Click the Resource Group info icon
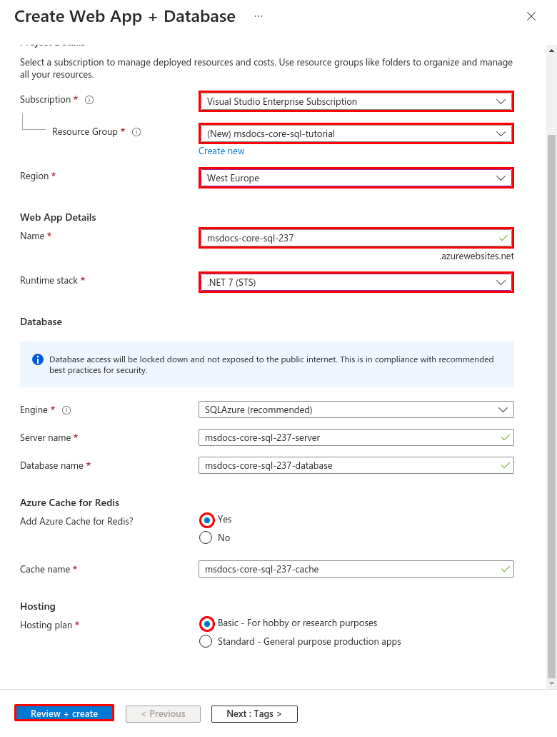This screenshot has width=557, height=737. (136, 132)
